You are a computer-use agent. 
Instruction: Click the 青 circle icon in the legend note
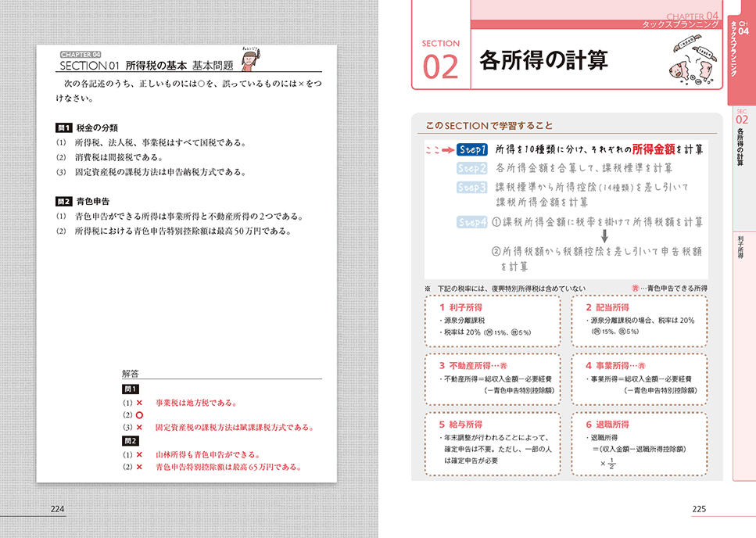pos(637,289)
